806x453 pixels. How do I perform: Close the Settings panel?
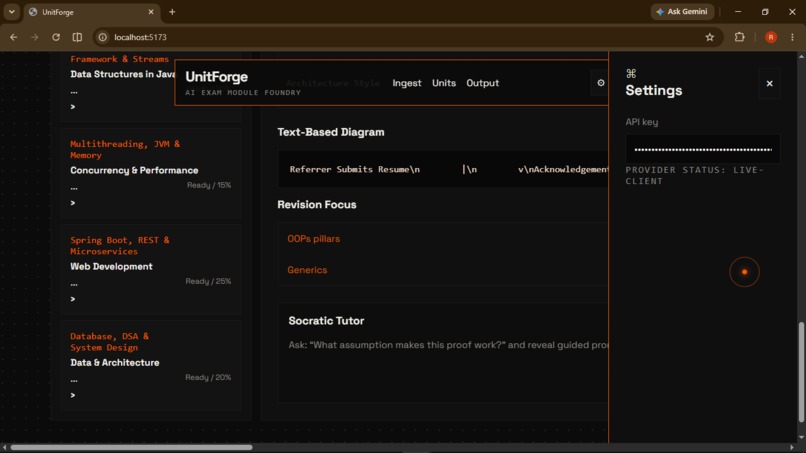(x=769, y=83)
